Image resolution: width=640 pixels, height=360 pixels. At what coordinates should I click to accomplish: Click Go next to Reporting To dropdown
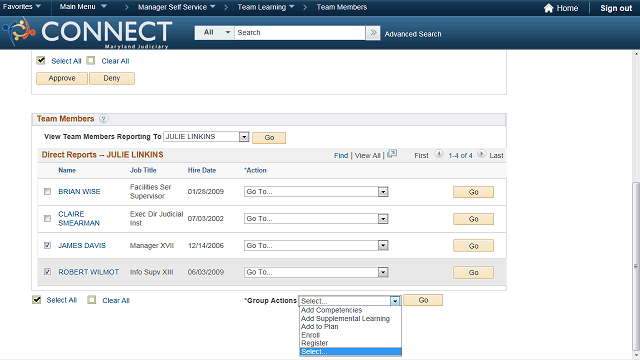coord(269,138)
